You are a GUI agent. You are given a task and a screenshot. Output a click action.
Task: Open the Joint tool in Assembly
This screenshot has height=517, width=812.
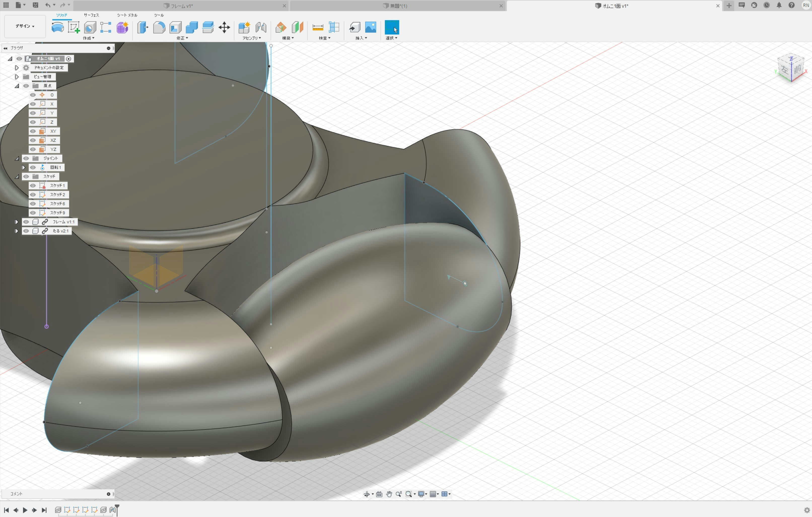point(261,27)
